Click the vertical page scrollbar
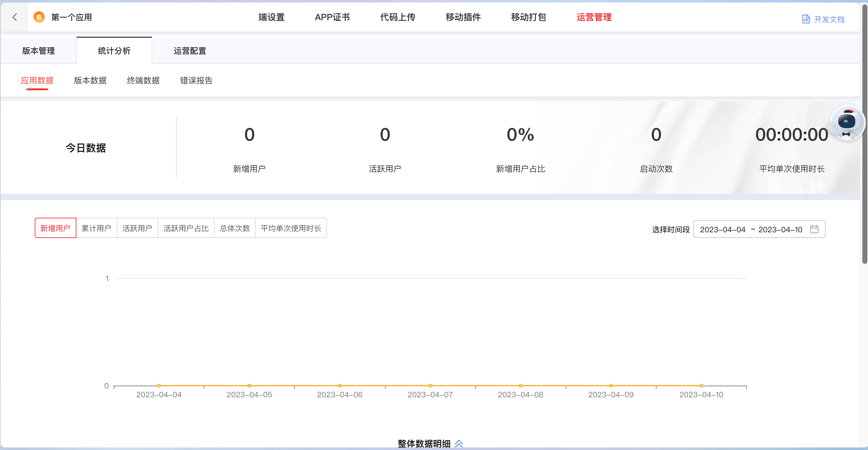This screenshot has height=450, width=868. pos(864,135)
